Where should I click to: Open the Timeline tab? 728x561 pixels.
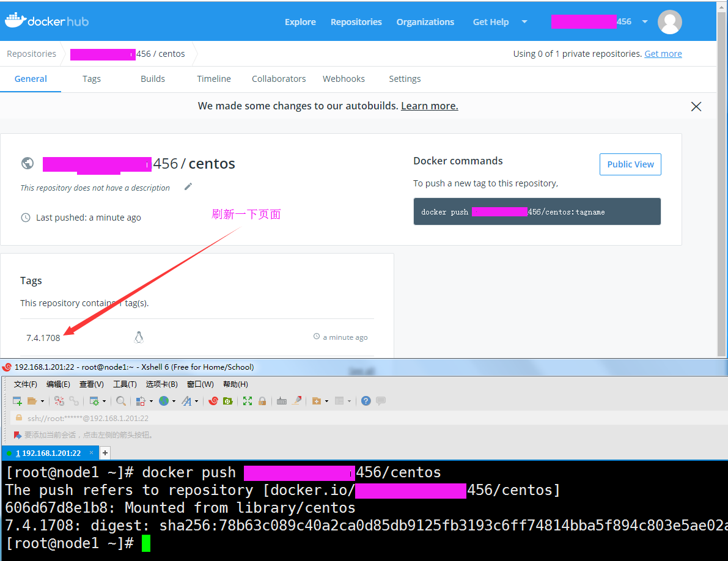(213, 79)
